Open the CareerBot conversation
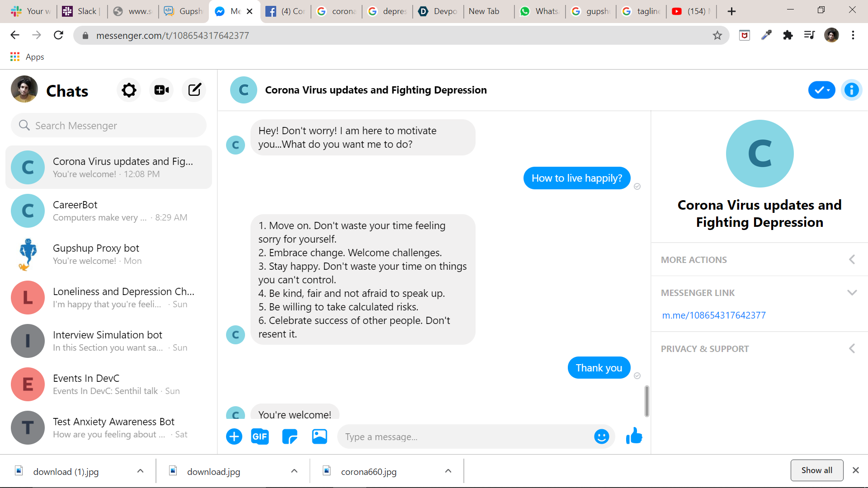This screenshot has height=488, width=868. click(x=108, y=211)
